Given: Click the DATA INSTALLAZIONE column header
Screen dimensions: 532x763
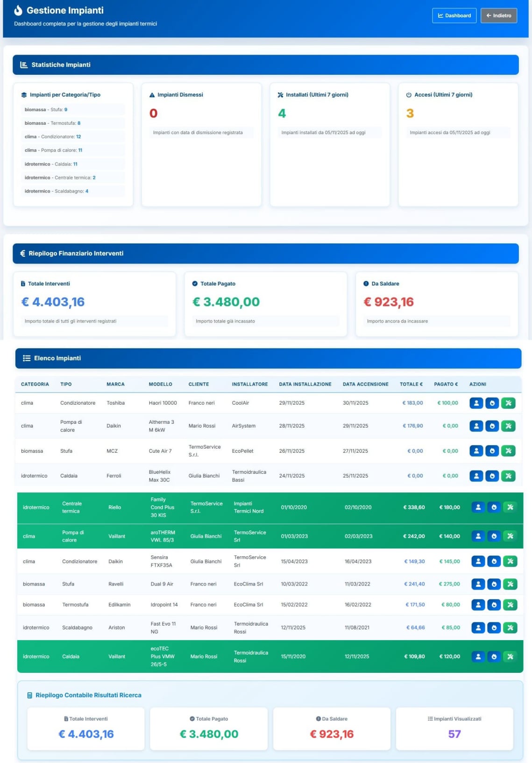Looking at the screenshot, I should point(305,384).
